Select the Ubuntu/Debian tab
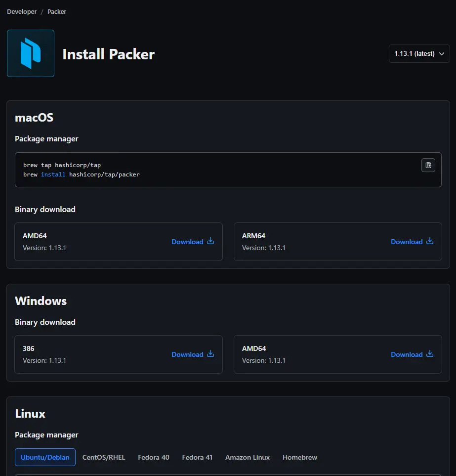Screen dimensions: 456x476 pyautogui.click(x=45, y=457)
